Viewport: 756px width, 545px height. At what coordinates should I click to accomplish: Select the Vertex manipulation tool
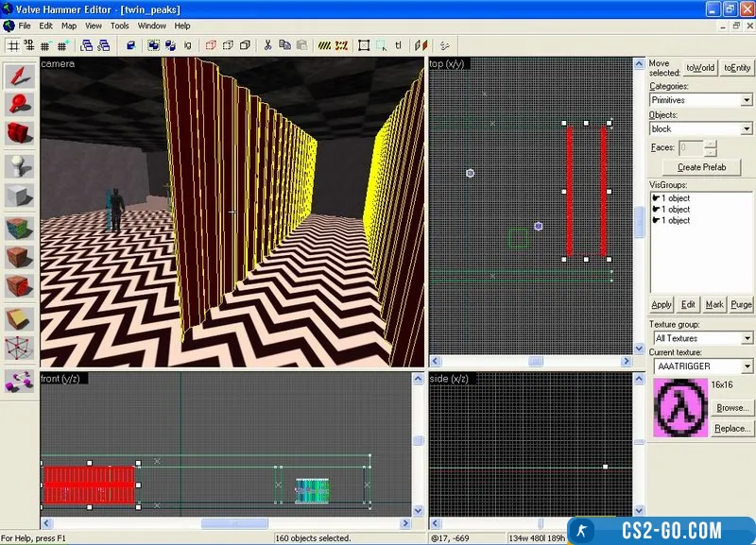20,349
